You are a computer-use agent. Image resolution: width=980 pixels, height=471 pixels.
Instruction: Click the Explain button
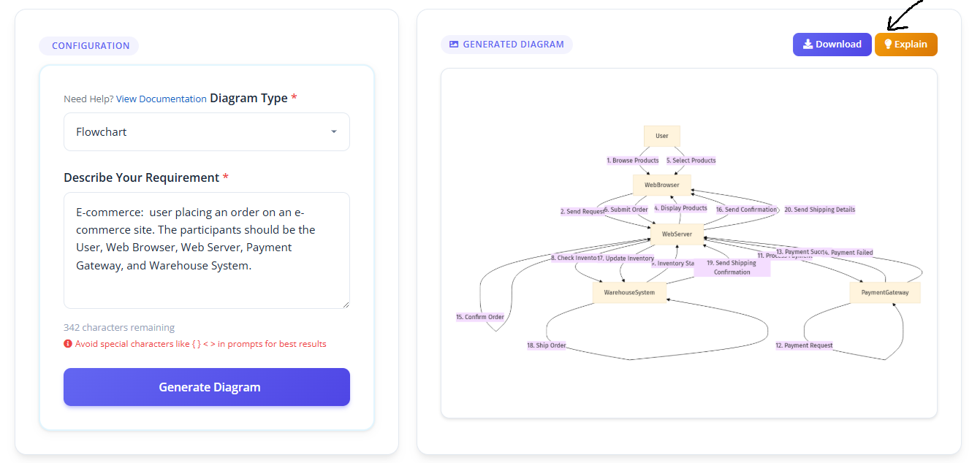[x=906, y=45]
